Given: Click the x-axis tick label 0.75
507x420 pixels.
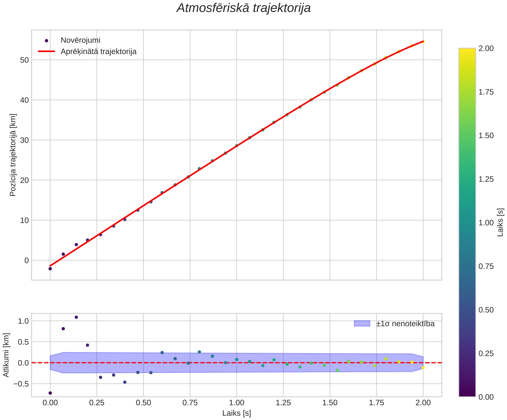Looking at the screenshot, I should [x=190, y=403].
